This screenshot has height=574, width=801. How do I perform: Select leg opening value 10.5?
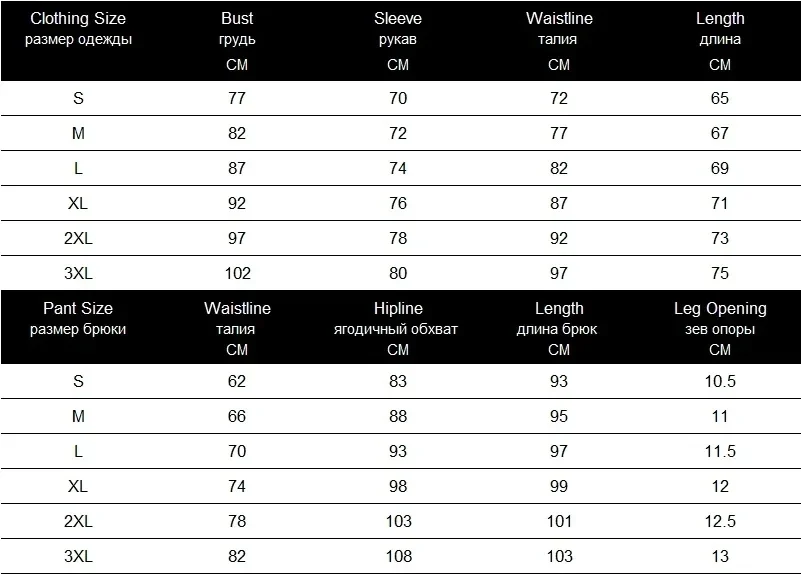(720, 381)
